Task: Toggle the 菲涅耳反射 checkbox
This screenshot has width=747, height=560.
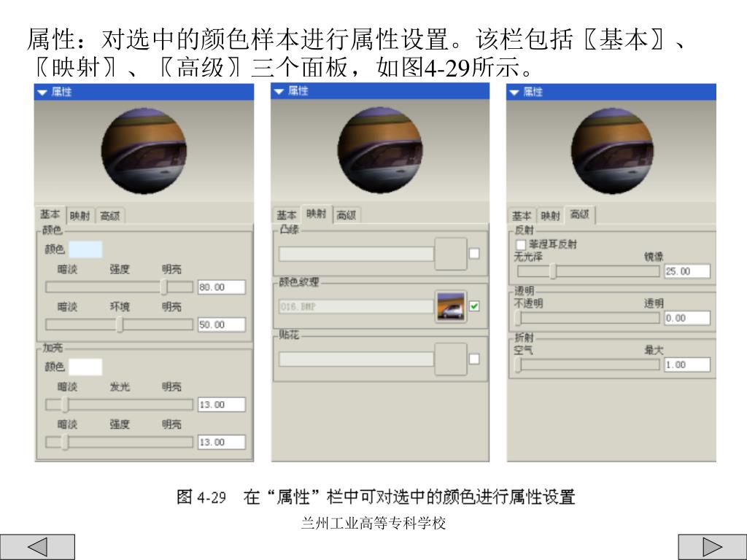Action: [521, 244]
